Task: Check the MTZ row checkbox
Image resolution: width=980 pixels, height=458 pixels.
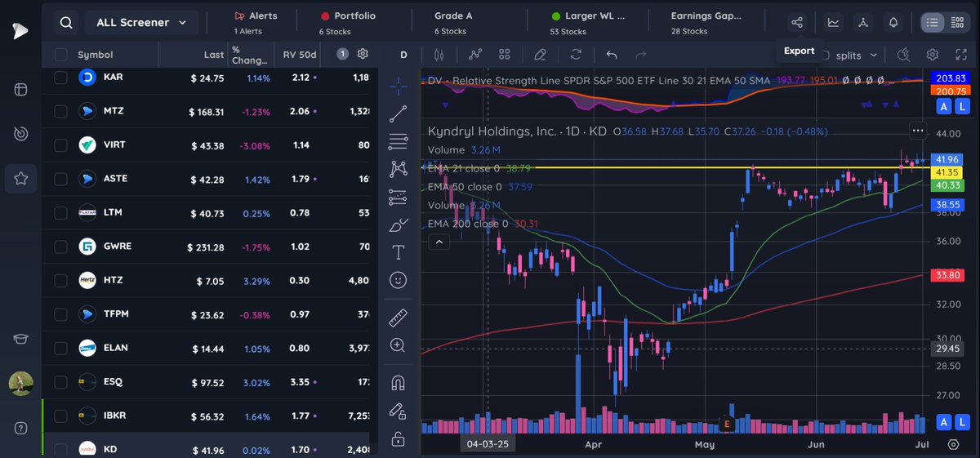Action: coord(60,111)
